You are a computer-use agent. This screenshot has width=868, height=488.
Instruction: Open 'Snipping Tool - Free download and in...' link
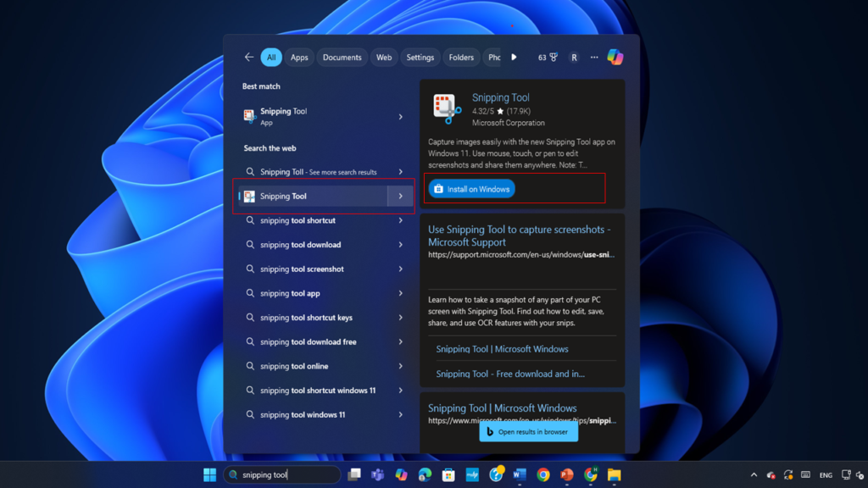pos(510,374)
